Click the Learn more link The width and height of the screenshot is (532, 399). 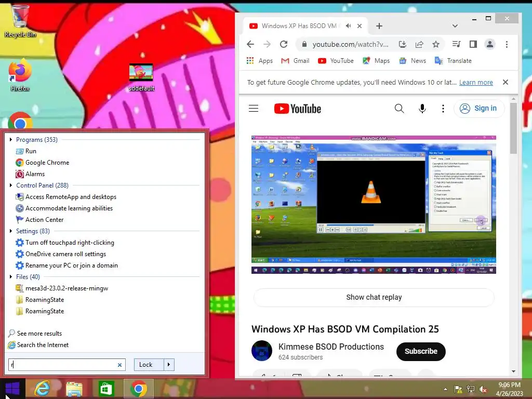pyautogui.click(x=476, y=83)
